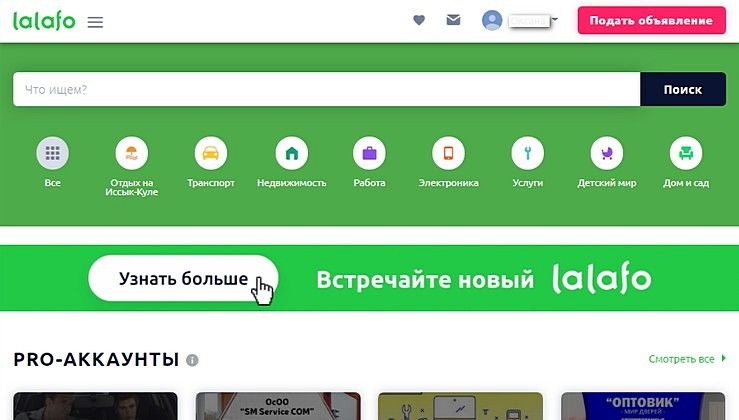Select the Все categories grid icon

click(x=52, y=153)
